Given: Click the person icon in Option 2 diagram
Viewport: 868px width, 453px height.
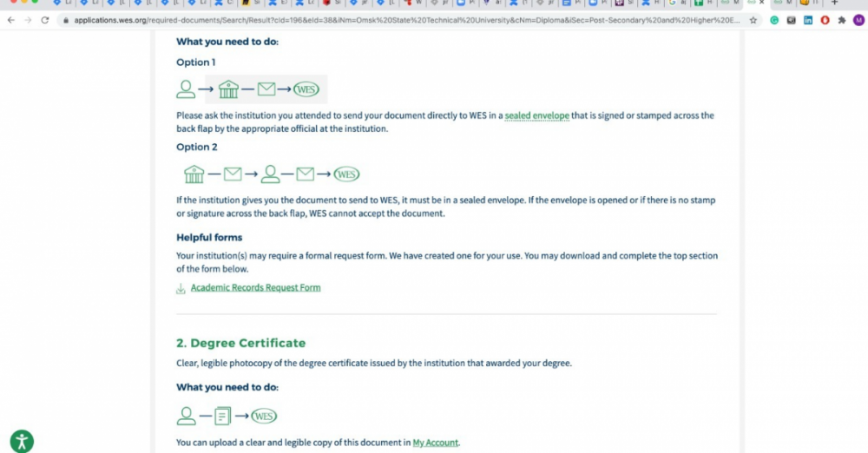Looking at the screenshot, I should coord(271,174).
